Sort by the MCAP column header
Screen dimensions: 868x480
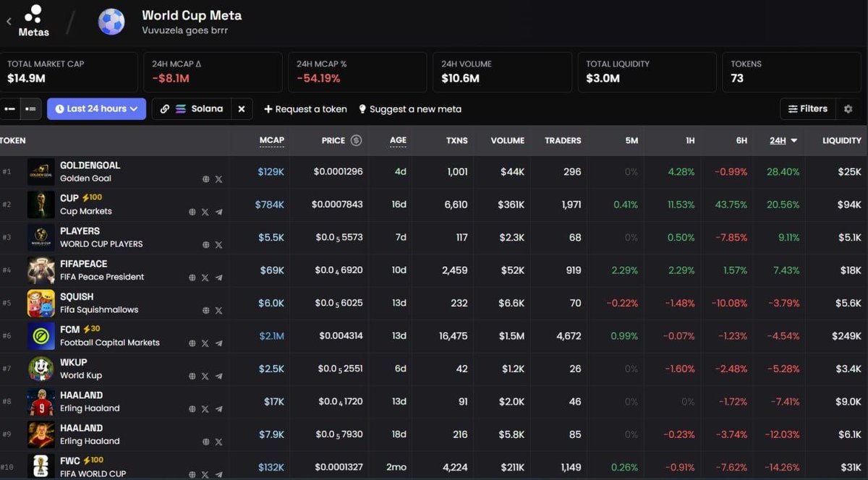[x=272, y=140]
